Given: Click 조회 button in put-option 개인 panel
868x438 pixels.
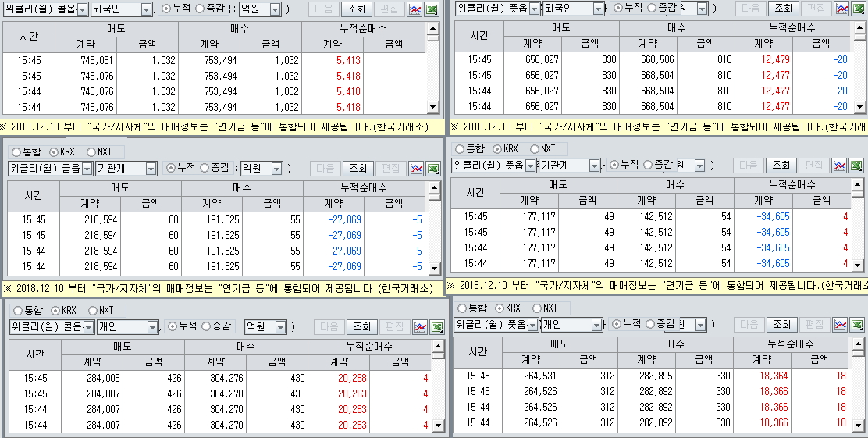Looking at the screenshot, I should point(781,325).
